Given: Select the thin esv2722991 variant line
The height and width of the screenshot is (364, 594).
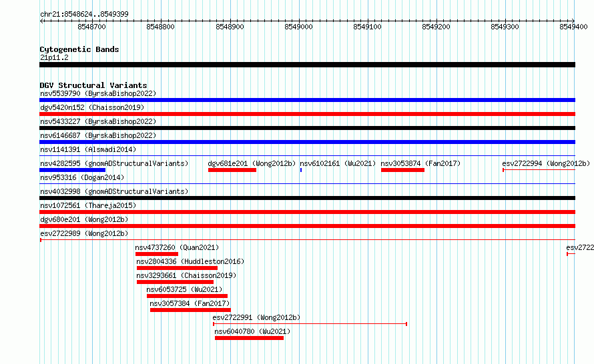Looking at the screenshot, I should (310, 324).
